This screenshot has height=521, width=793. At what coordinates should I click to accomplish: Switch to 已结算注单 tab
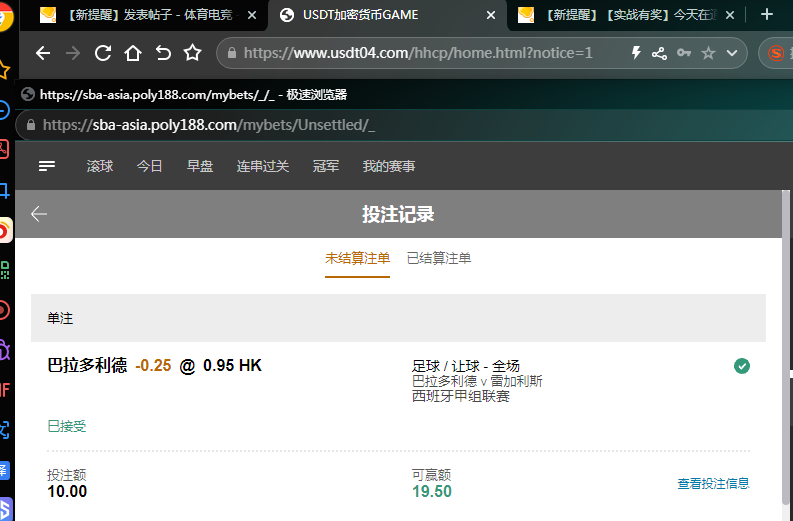point(439,258)
